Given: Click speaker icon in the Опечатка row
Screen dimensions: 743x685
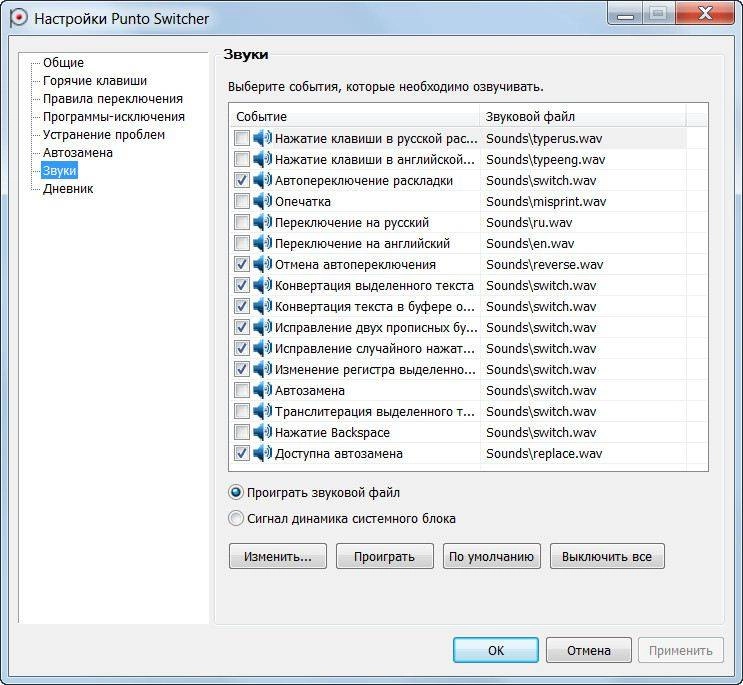Looking at the screenshot, I should pos(263,201).
